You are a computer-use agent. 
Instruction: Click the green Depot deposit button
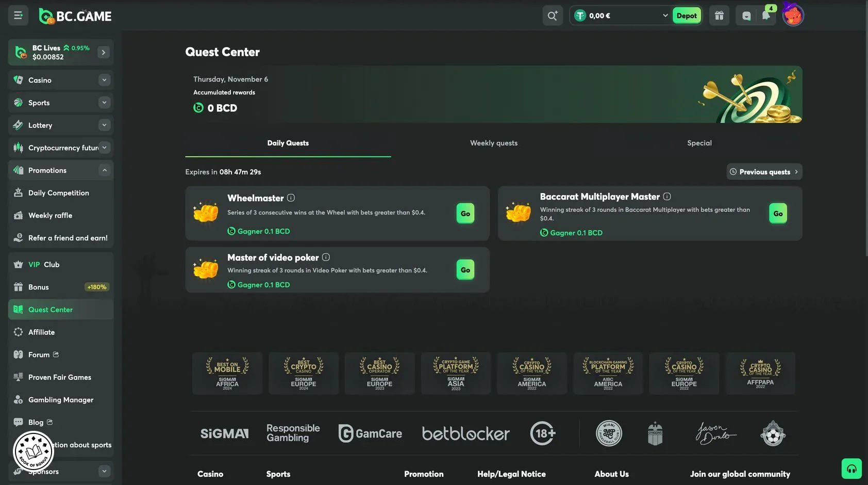coord(687,15)
